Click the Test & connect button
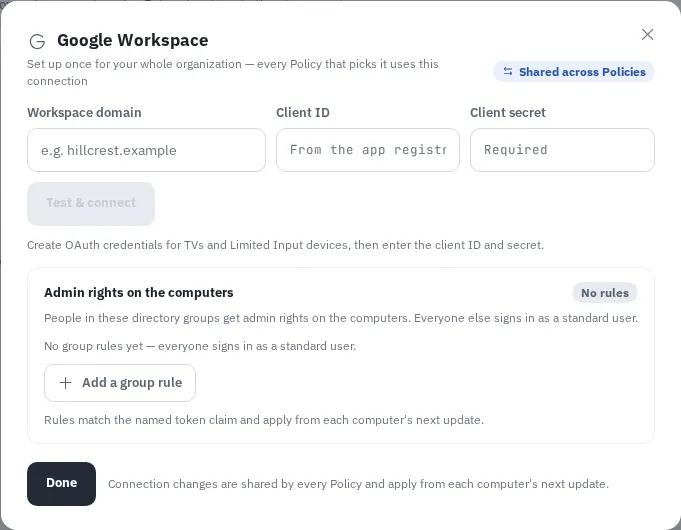 (x=91, y=203)
